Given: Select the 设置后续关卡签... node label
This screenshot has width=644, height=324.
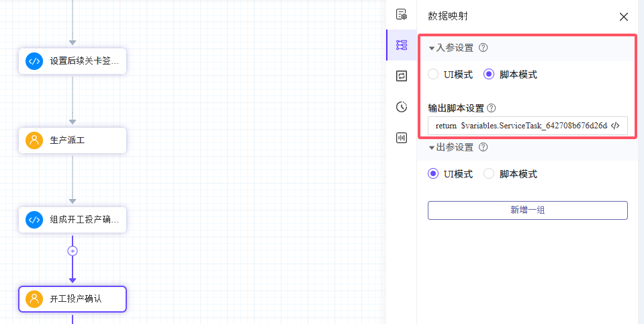Looking at the screenshot, I should [x=84, y=61].
